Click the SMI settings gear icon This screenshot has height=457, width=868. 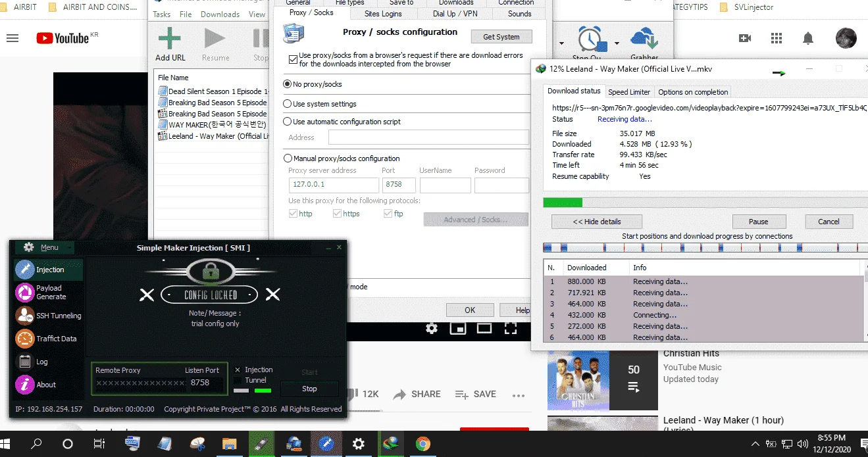(x=28, y=247)
